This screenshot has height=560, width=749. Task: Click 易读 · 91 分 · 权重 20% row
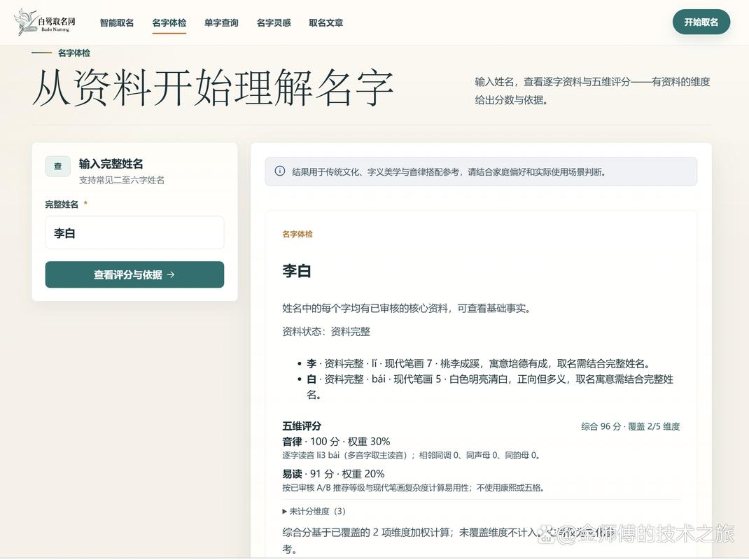coord(333,473)
